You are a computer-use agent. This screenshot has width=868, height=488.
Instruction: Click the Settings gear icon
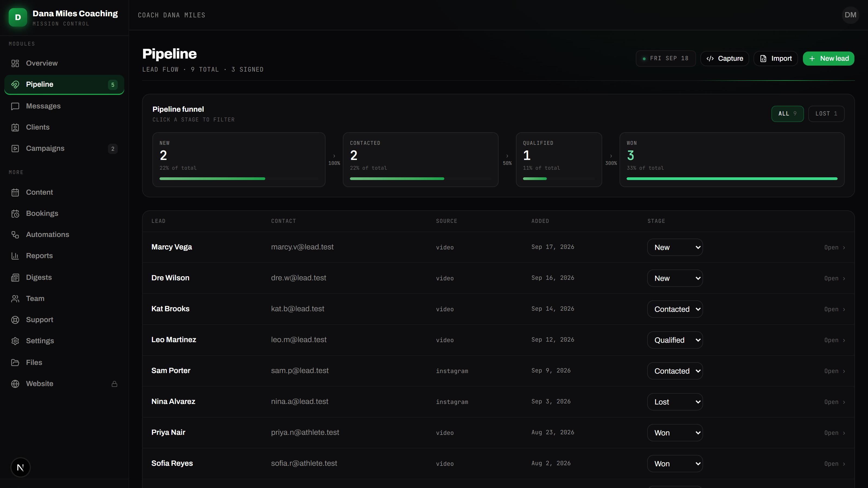(15, 341)
